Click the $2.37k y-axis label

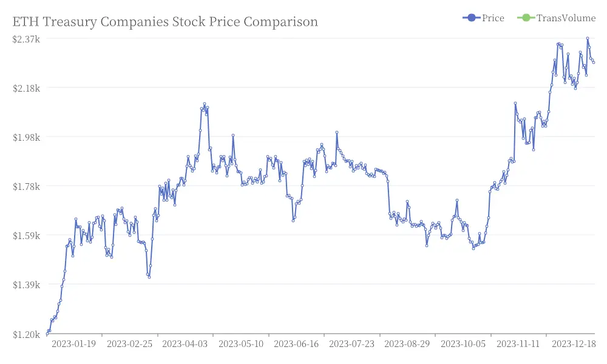[x=26, y=39]
